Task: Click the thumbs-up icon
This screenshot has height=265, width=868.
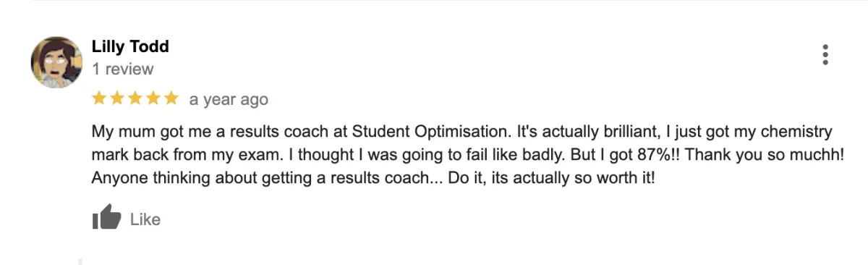Action: tap(106, 218)
